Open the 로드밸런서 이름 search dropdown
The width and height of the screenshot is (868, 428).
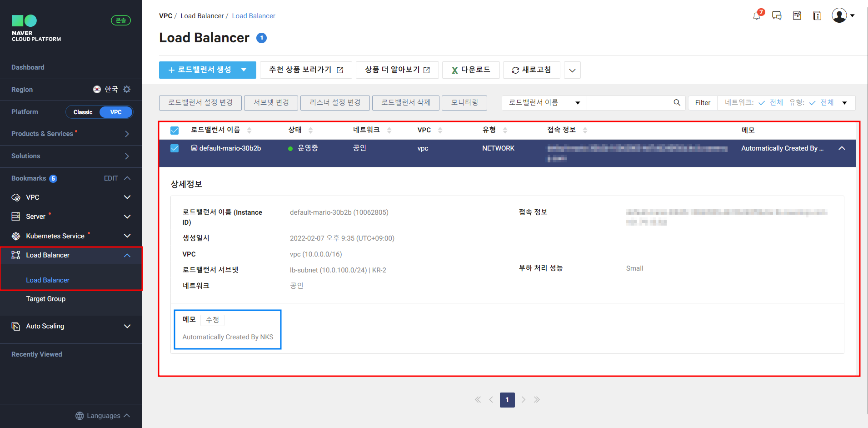(x=544, y=103)
